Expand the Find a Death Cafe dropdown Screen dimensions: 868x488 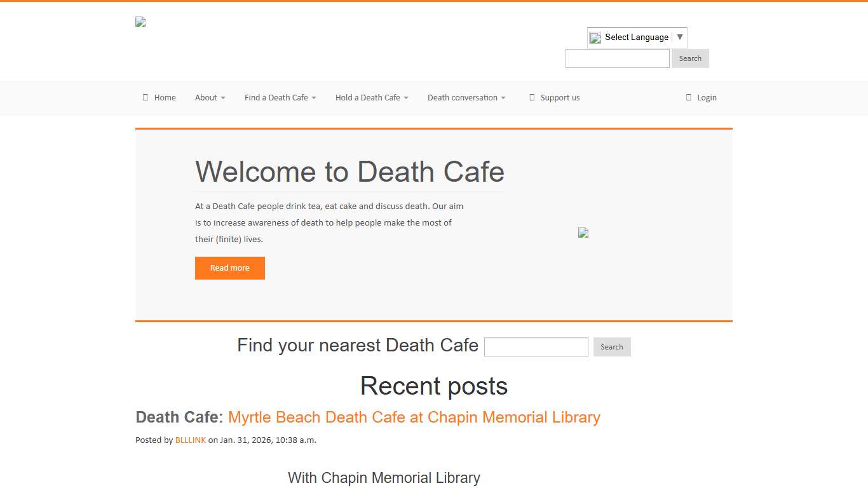280,97
